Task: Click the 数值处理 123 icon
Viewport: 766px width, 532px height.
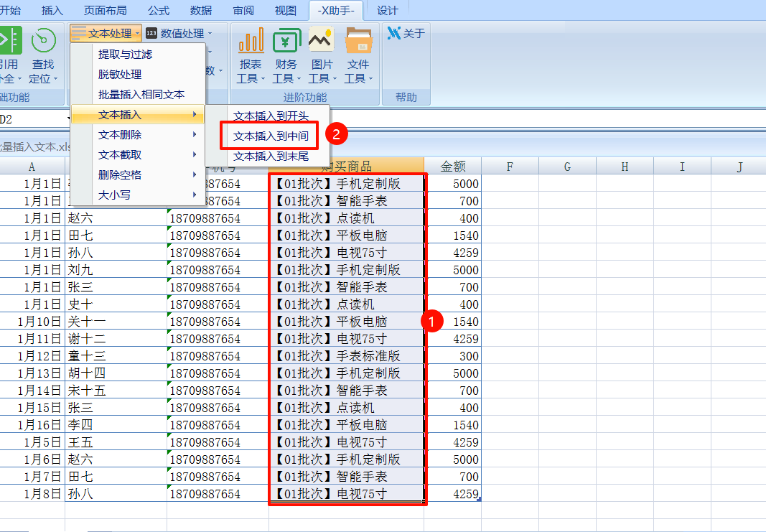Action: [151, 33]
